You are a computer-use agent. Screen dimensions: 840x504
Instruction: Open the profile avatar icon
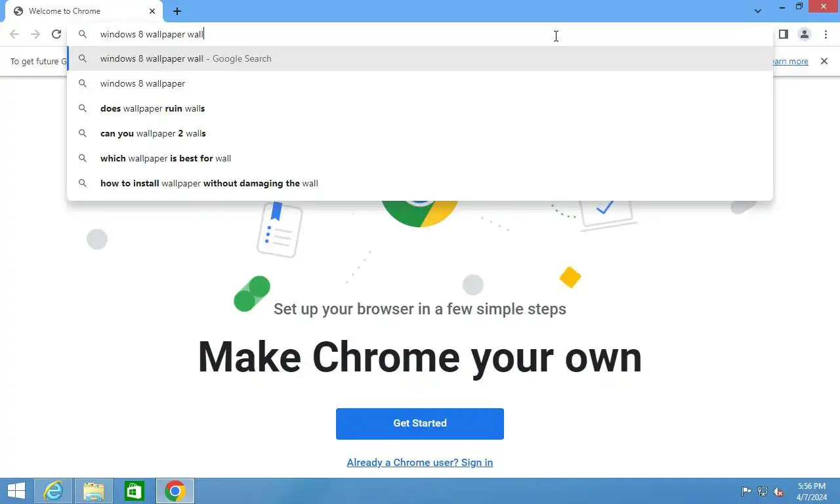(805, 34)
